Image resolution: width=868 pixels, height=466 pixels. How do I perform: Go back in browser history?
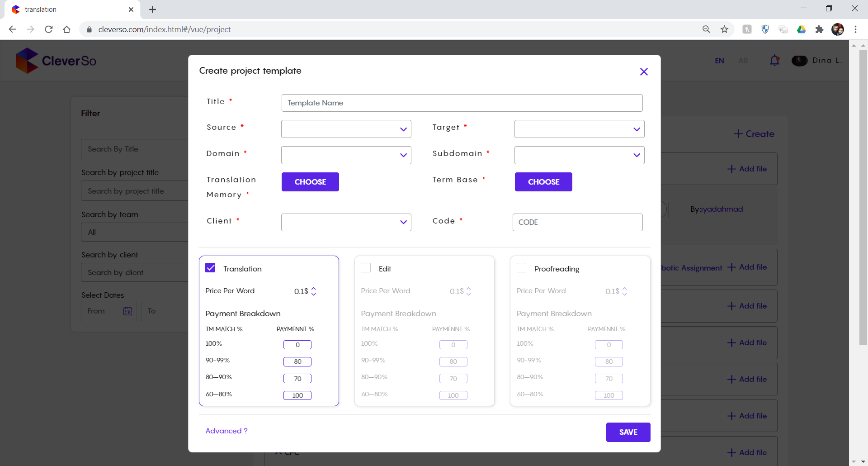pos(12,29)
